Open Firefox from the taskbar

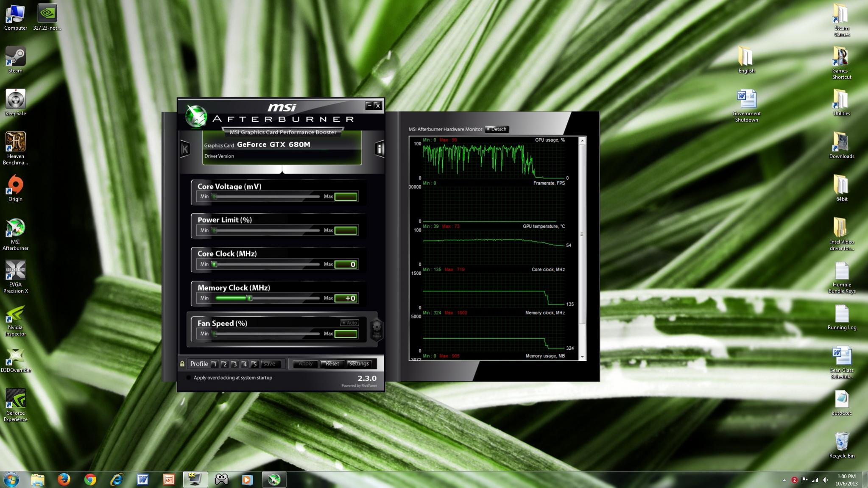click(64, 480)
